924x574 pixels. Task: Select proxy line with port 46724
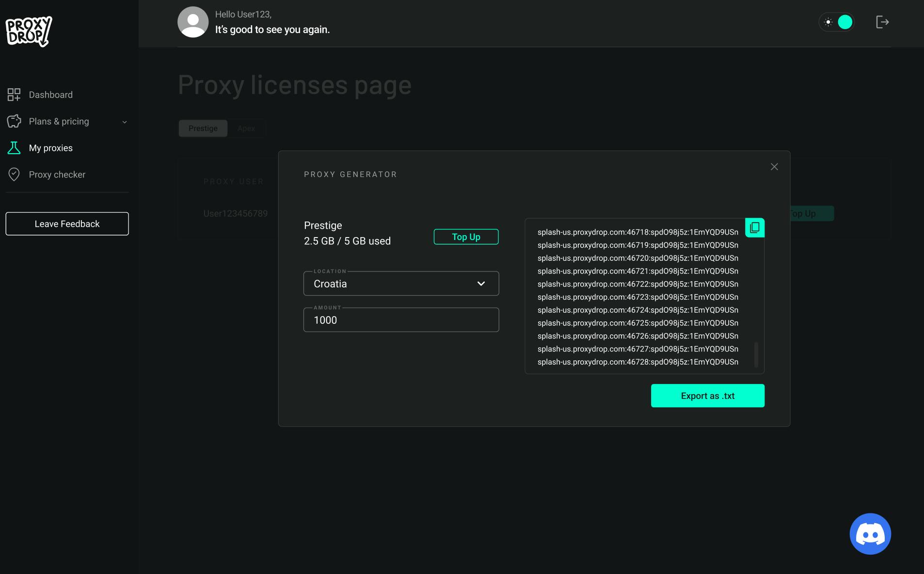[x=638, y=310]
